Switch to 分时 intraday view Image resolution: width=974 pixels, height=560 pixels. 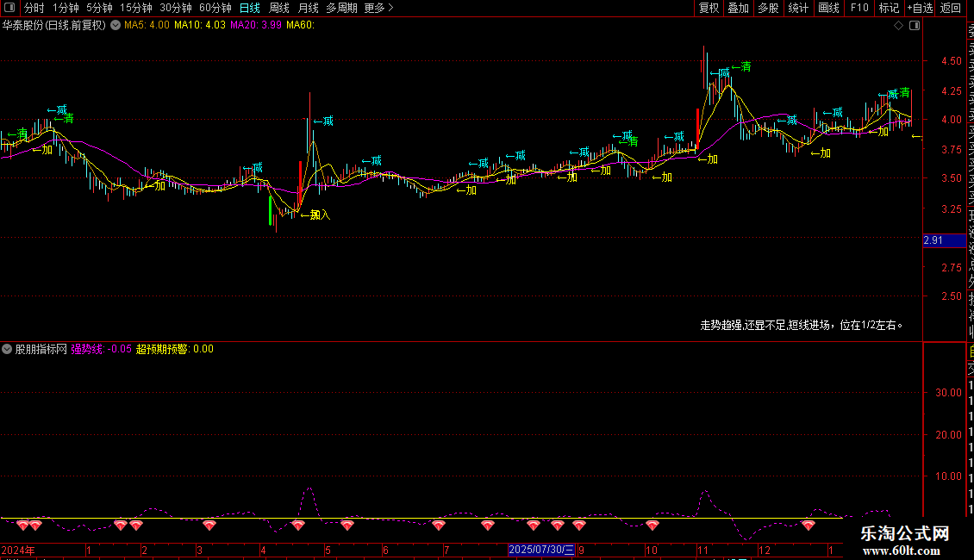pyautogui.click(x=34, y=8)
